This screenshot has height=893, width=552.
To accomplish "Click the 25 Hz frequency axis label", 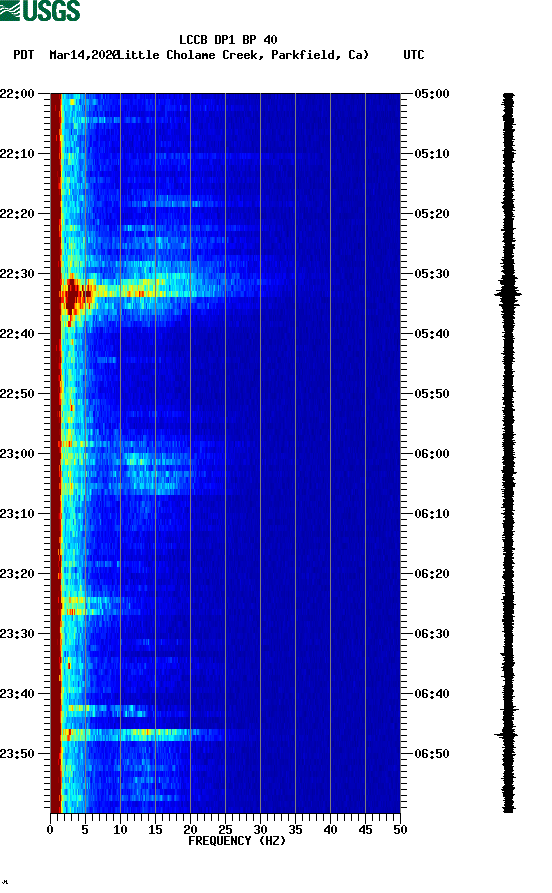I will click(225, 830).
